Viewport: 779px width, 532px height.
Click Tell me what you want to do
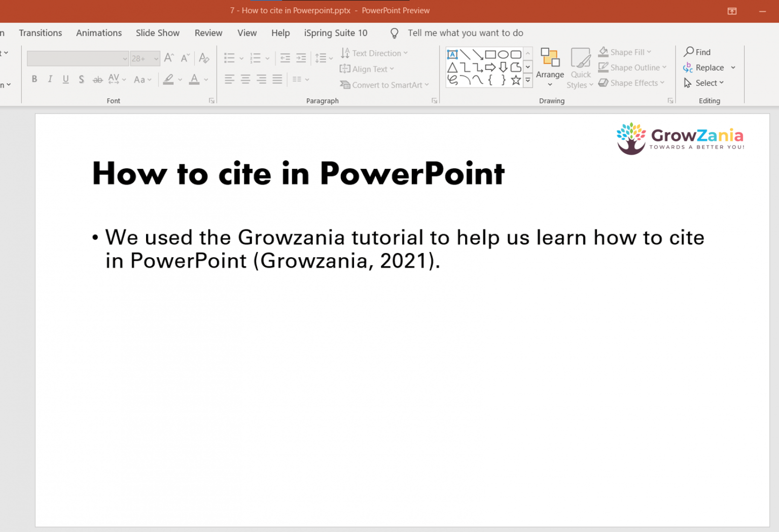click(465, 32)
